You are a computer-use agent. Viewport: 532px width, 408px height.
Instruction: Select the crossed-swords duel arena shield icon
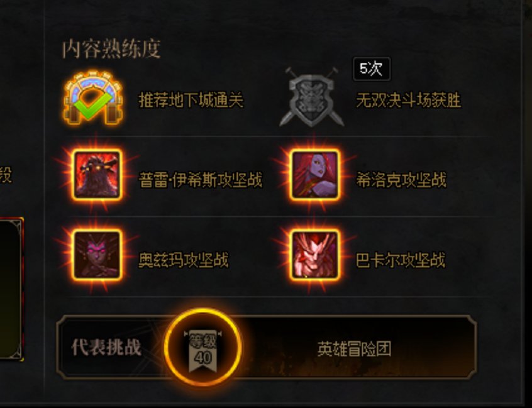coord(311,97)
